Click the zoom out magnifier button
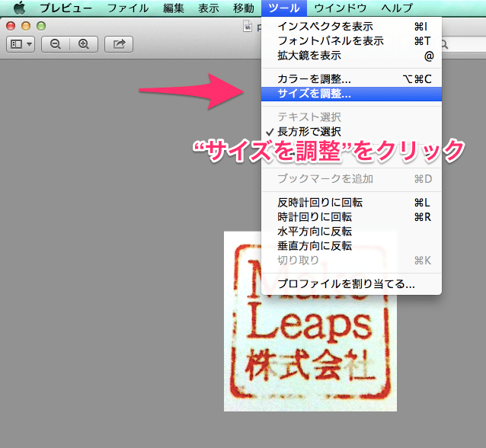 56,44
